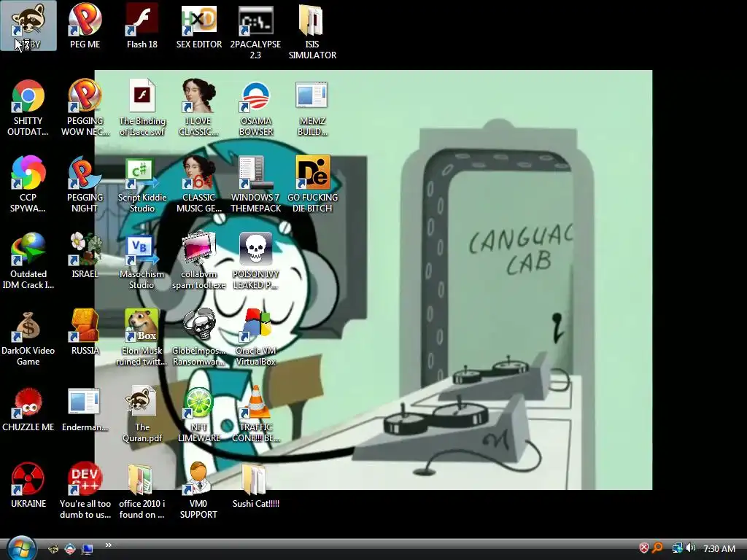Click the orange magnifier tray icon
Viewport: 747px width, 560px height.
pos(657,548)
